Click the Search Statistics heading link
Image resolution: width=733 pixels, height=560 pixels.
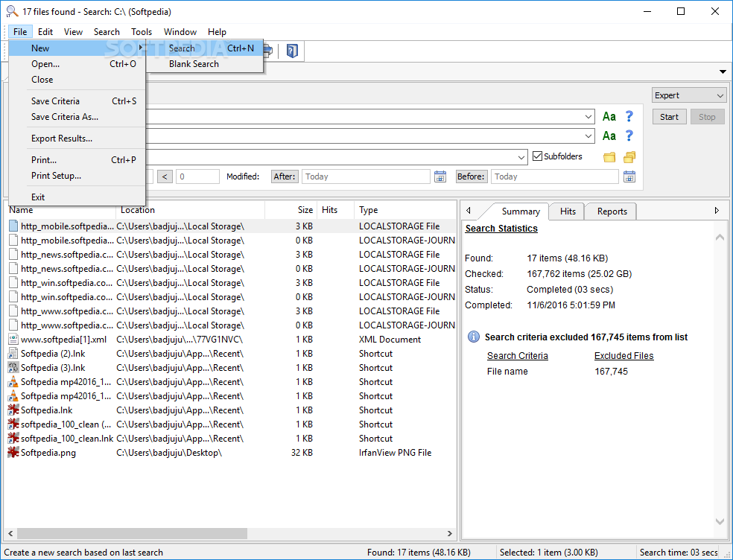click(501, 229)
